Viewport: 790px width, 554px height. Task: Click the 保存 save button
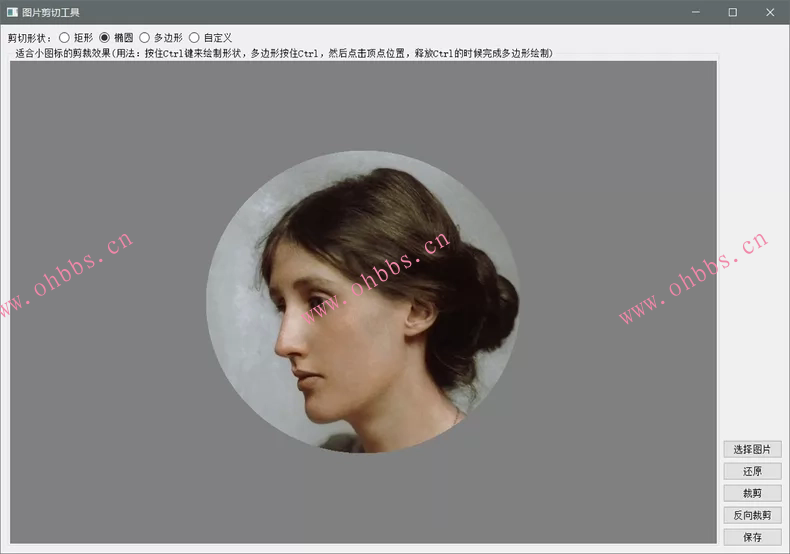click(752, 537)
